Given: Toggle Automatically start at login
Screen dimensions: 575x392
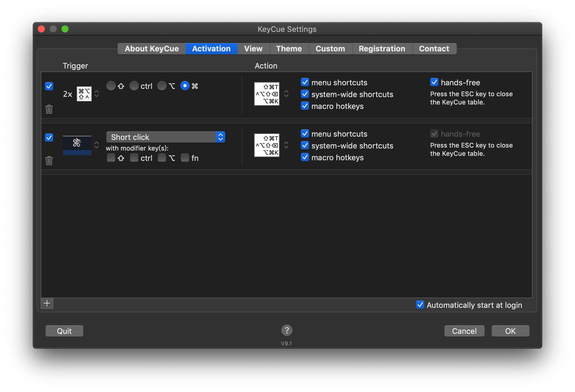Looking at the screenshot, I should click(x=420, y=305).
